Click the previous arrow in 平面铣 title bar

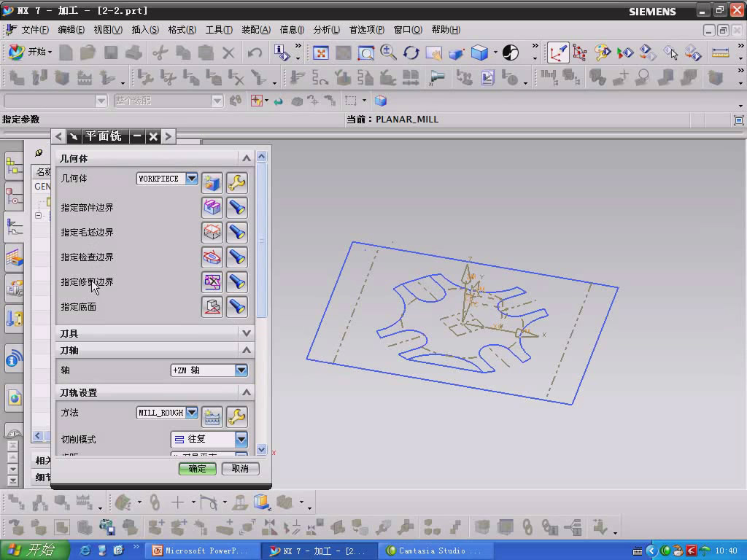(x=58, y=136)
